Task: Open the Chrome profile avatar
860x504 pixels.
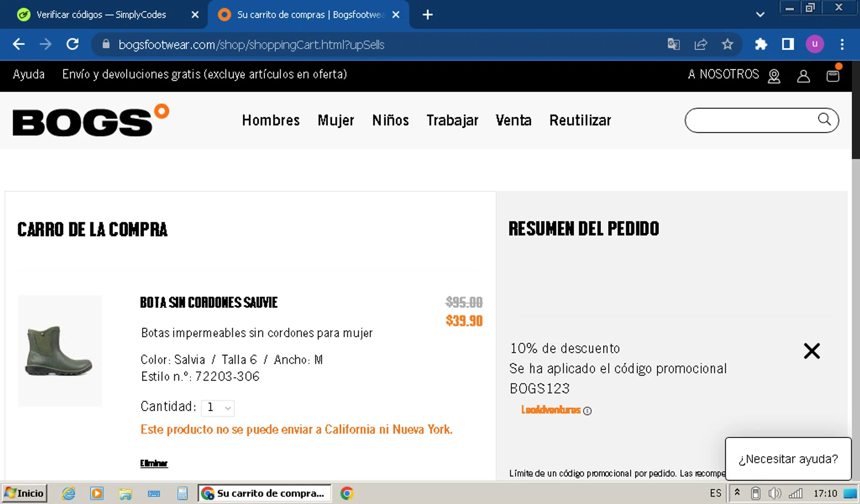Action: click(x=815, y=44)
